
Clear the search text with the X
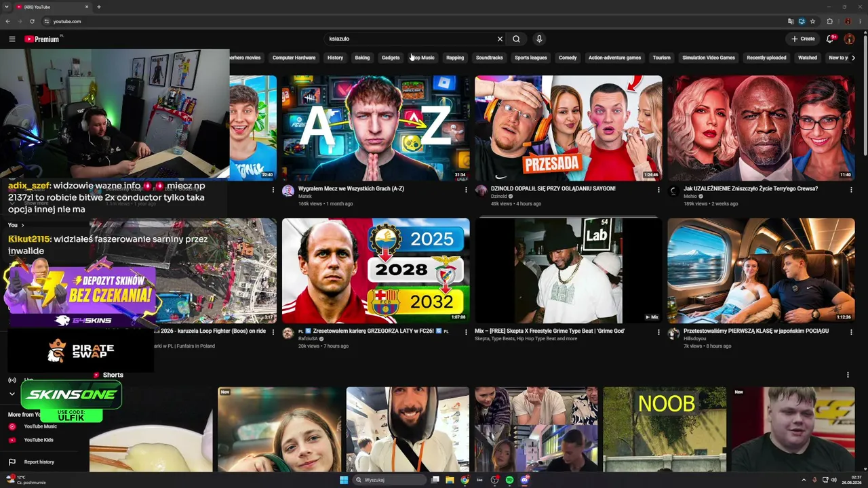pos(500,39)
